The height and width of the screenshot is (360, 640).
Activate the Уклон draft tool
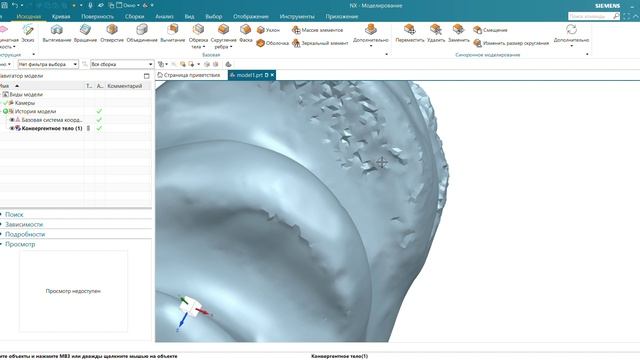[268, 30]
